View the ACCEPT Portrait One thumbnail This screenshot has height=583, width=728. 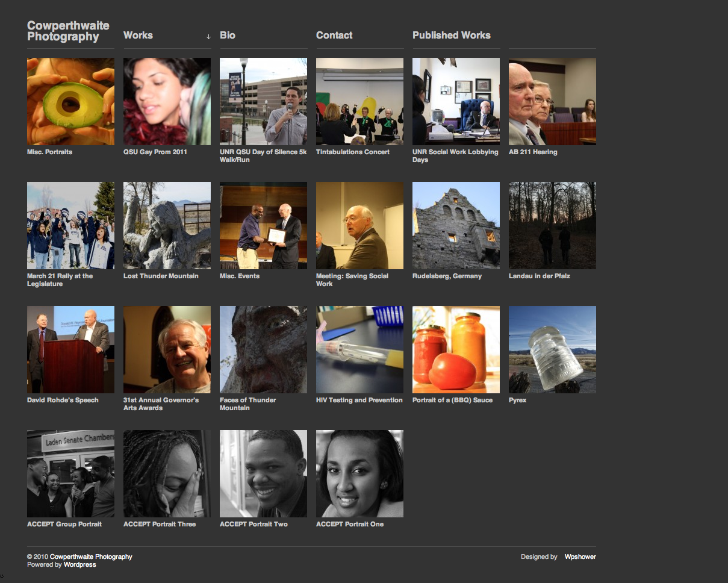point(359,473)
